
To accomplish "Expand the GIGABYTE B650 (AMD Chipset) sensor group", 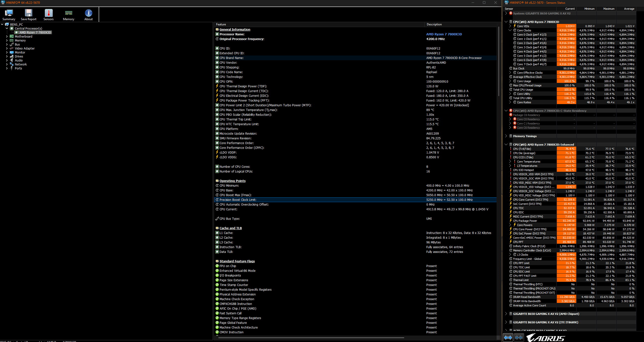I will 506,314.
